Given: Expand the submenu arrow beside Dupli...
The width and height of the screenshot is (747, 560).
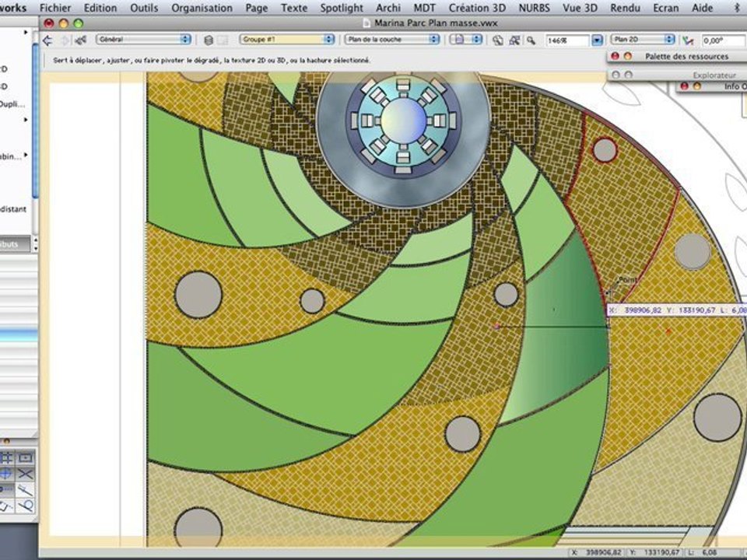Looking at the screenshot, I should click(x=25, y=120).
